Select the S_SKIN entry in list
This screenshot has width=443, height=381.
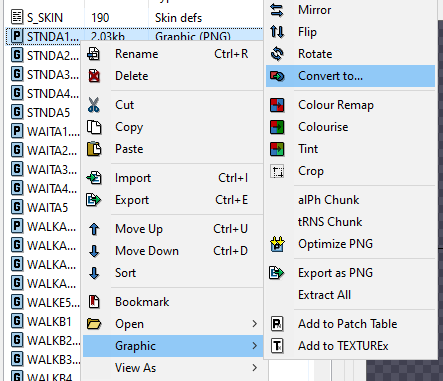click(133, 18)
